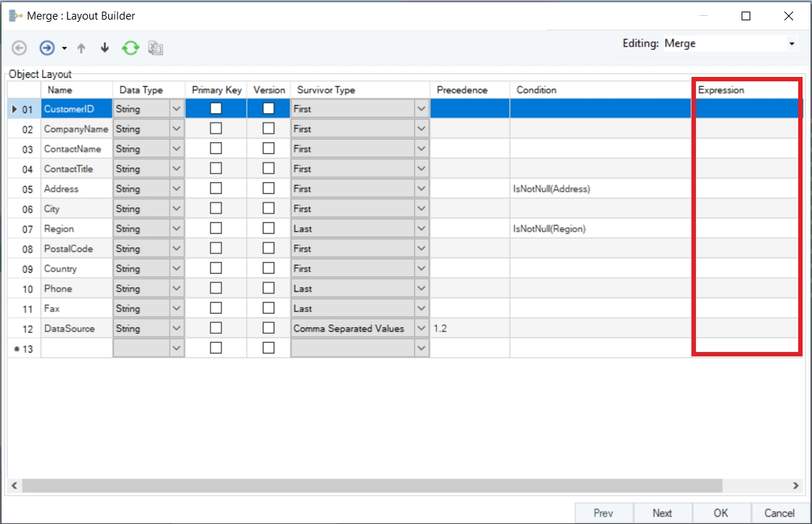Click the horizontal scrollbar right arrow
The height and width of the screenshot is (524, 812).
click(795, 485)
